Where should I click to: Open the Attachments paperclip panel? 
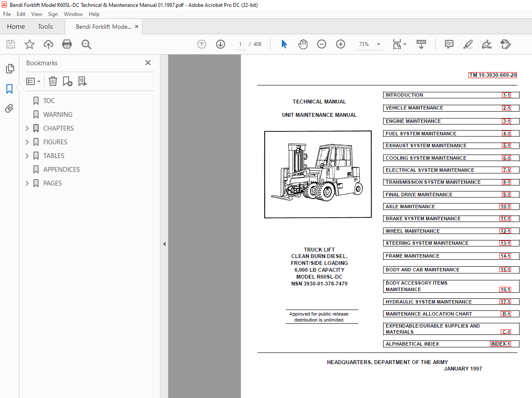[x=9, y=108]
